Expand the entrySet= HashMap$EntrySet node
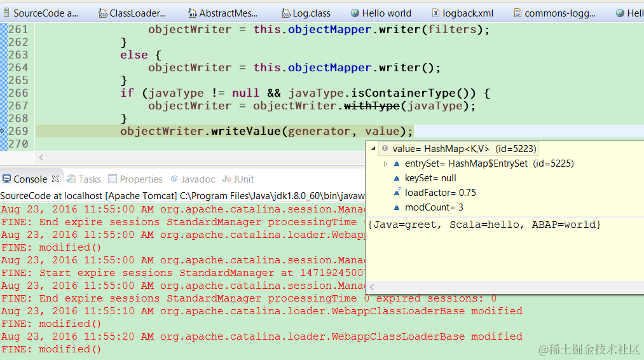This screenshot has width=644, height=360. pos(385,163)
